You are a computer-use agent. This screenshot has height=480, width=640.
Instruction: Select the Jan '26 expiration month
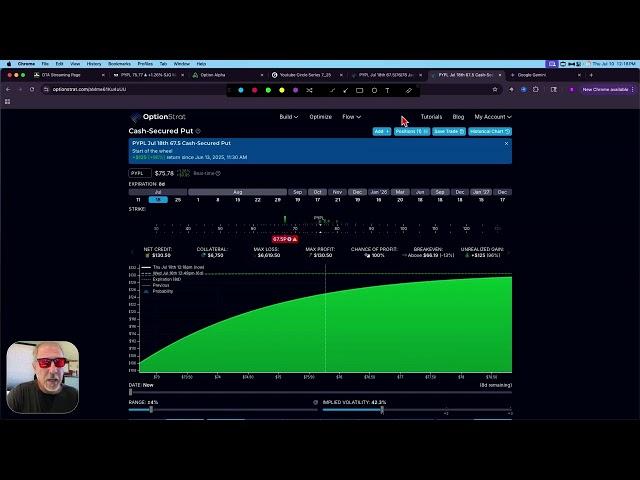point(379,192)
